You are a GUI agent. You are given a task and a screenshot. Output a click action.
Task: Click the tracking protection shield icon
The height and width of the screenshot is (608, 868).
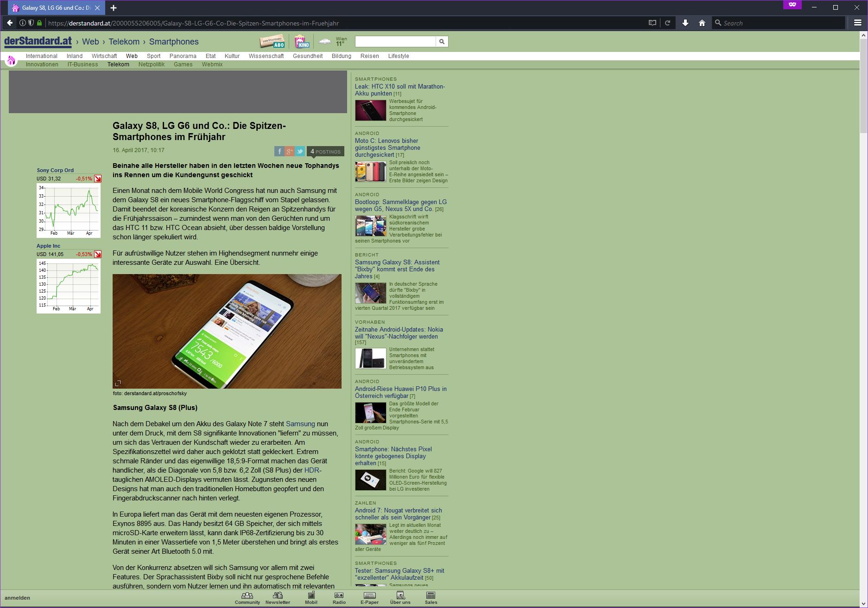pos(31,23)
